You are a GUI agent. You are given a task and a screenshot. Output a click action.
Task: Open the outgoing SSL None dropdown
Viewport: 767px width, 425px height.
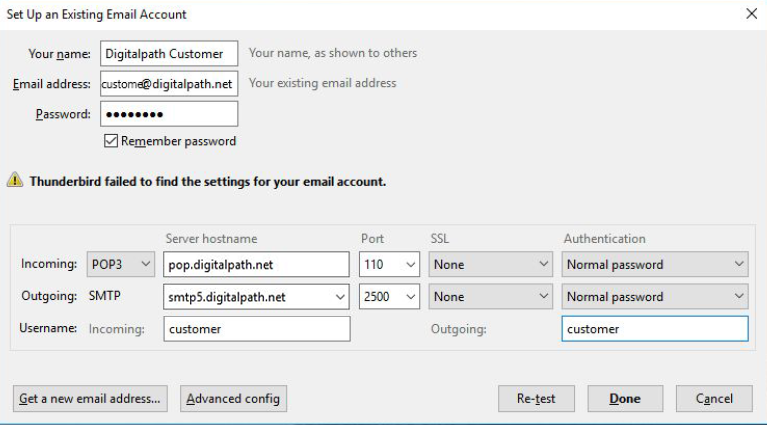pos(491,297)
